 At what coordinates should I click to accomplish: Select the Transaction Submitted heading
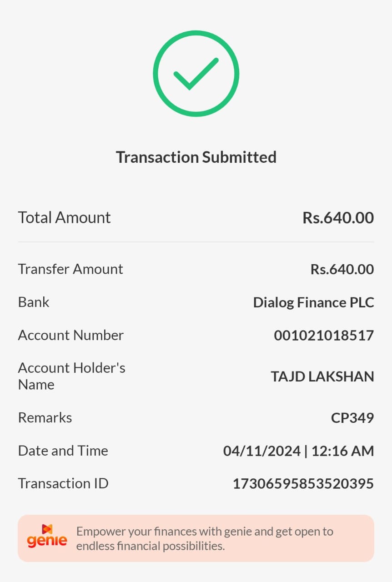point(196,157)
